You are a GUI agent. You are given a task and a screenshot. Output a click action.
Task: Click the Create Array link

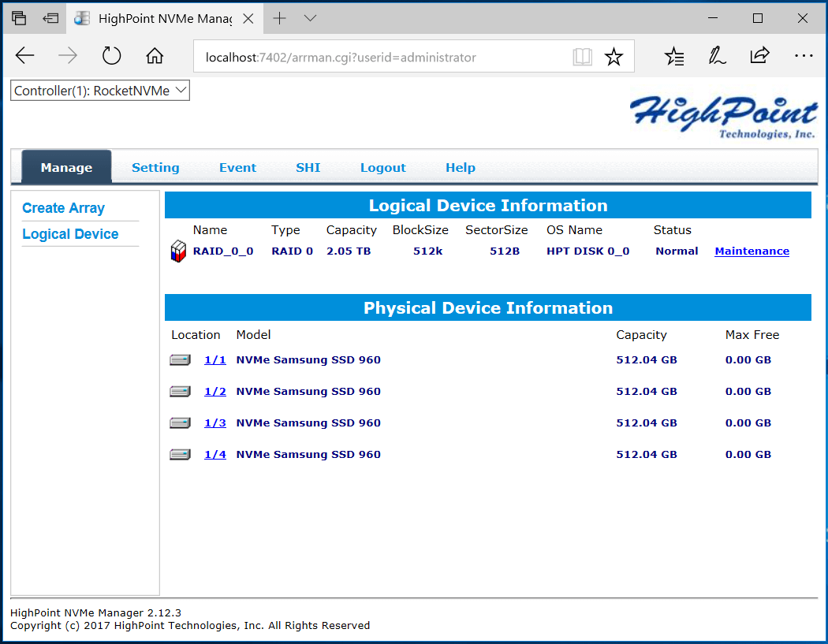tap(63, 208)
